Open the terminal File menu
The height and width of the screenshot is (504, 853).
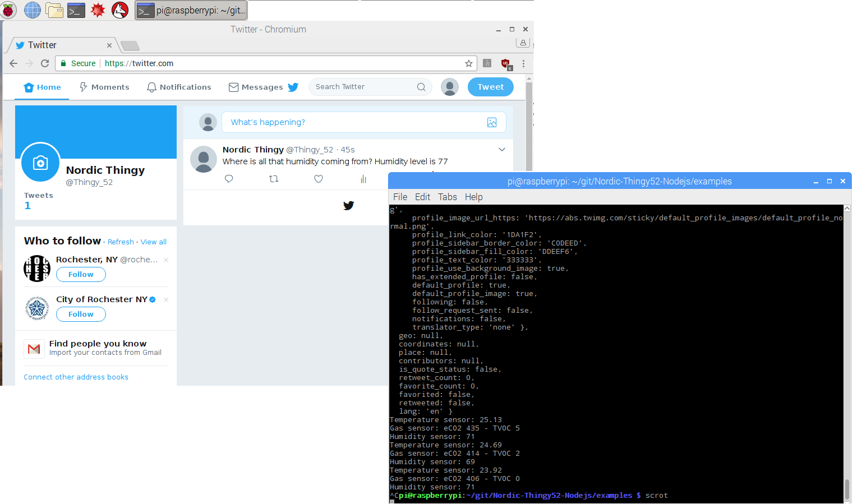400,197
